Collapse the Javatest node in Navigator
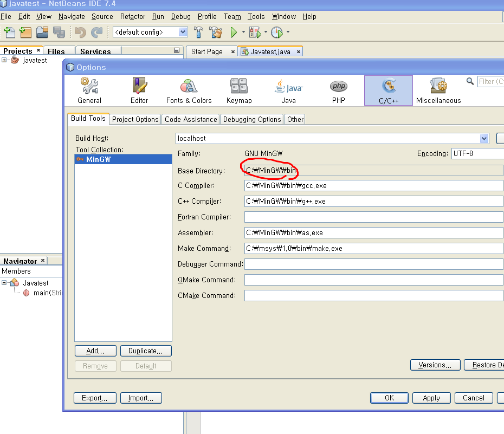 point(4,283)
